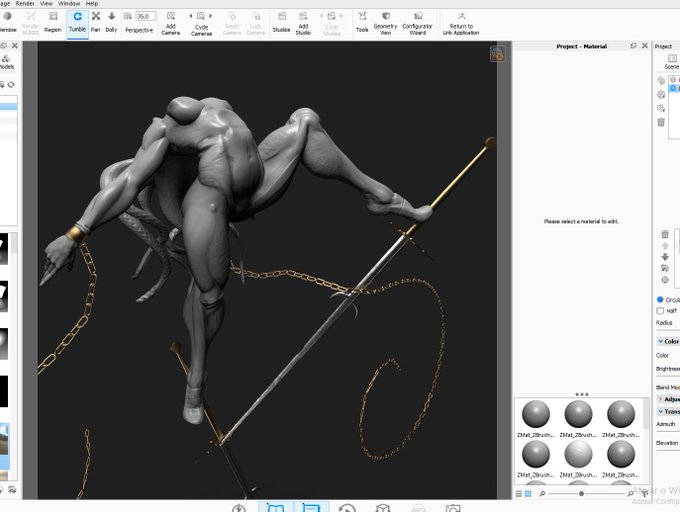Click the three-dot panel splitter handle
Viewport: 680px width, 512px height.
coord(582,394)
